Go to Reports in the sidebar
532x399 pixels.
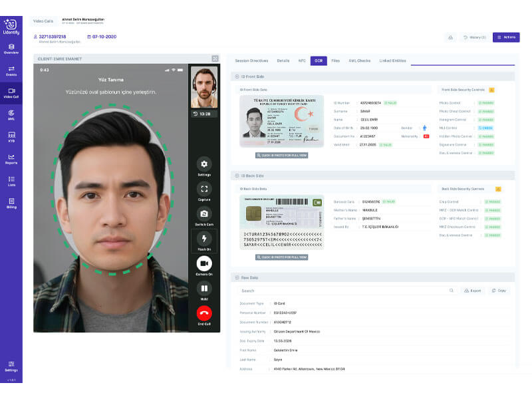tap(11, 158)
